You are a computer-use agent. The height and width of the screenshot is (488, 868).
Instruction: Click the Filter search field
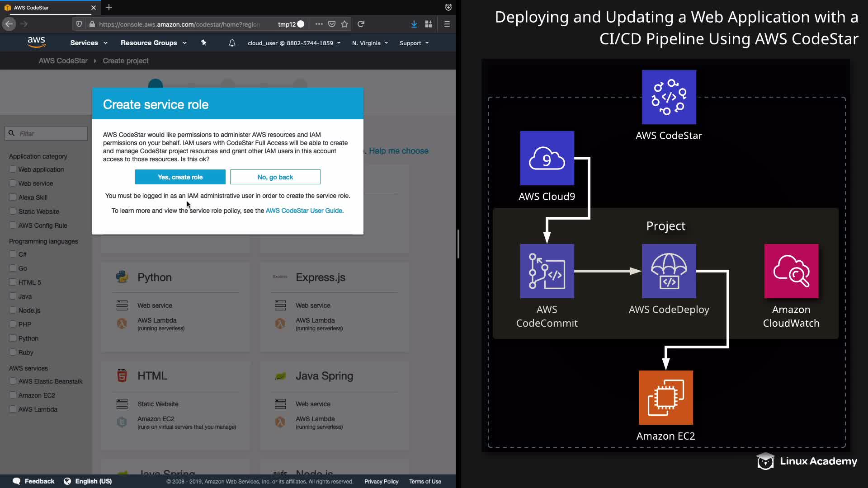51,133
